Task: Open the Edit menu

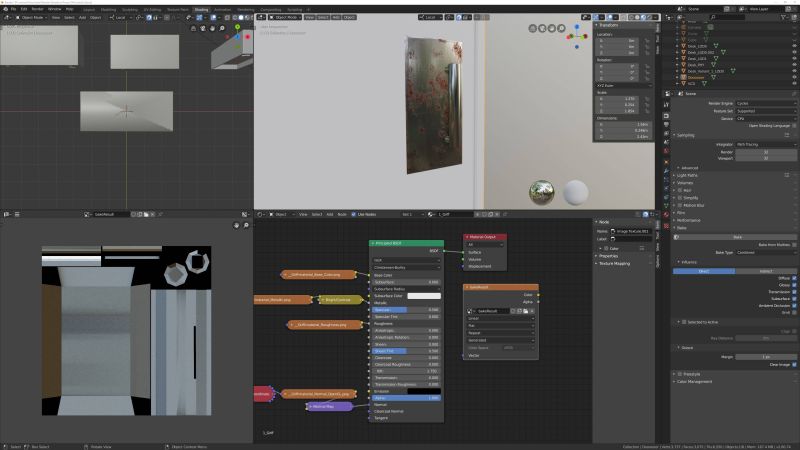Action: [x=24, y=9]
